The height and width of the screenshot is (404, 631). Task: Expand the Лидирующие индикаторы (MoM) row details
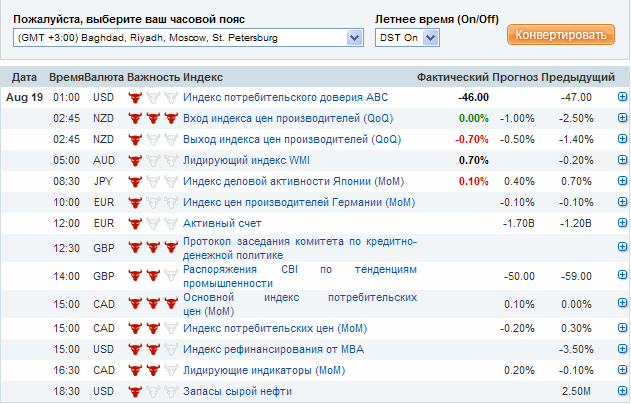tap(622, 369)
